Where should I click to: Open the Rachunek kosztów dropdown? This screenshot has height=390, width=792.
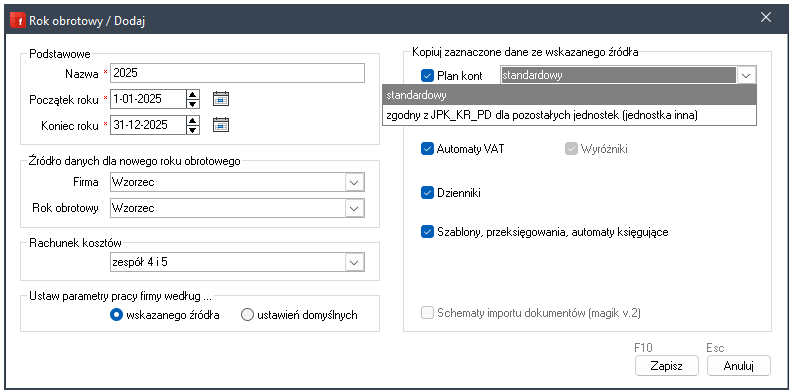[x=354, y=262]
